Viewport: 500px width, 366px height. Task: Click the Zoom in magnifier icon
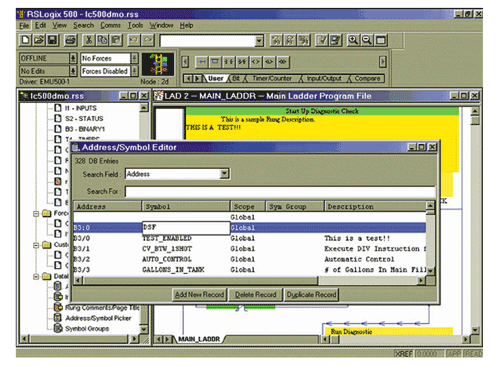(x=353, y=40)
